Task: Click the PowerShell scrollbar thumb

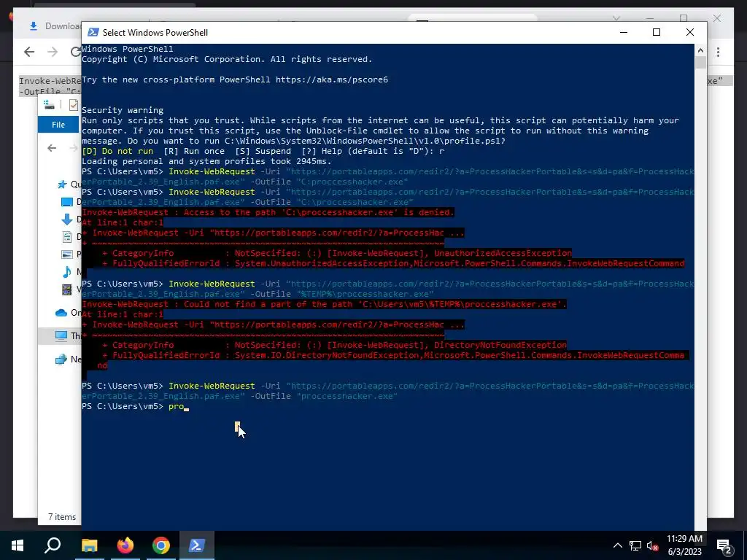Action: [x=700, y=63]
